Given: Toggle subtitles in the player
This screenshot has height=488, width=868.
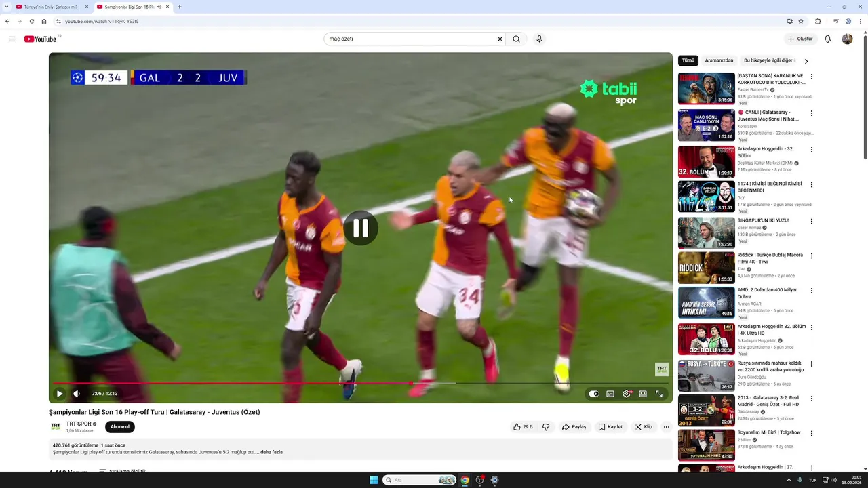Looking at the screenshot, I should pyautogui.click(x=610, y=393).
